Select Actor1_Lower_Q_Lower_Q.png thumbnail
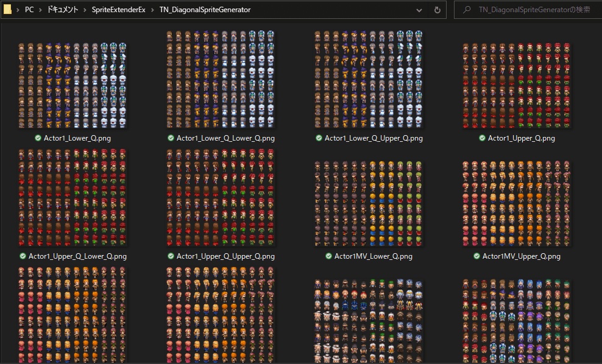 tap(221, 79)
